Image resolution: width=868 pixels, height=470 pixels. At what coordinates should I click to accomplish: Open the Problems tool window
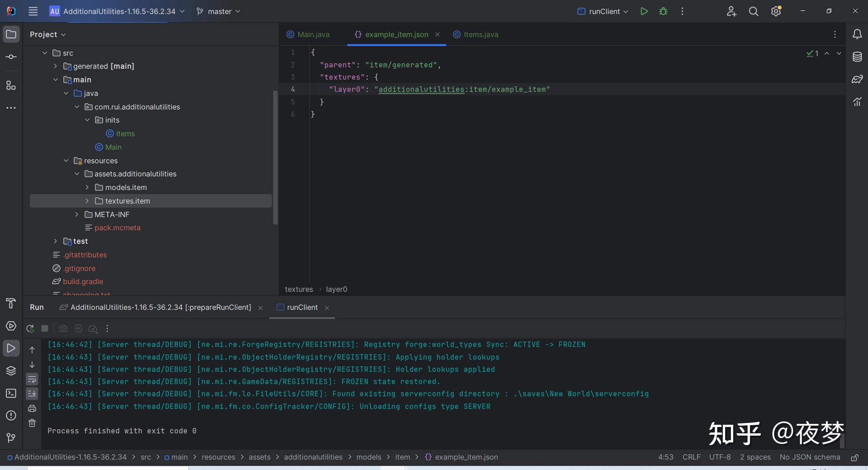point(11,415)
